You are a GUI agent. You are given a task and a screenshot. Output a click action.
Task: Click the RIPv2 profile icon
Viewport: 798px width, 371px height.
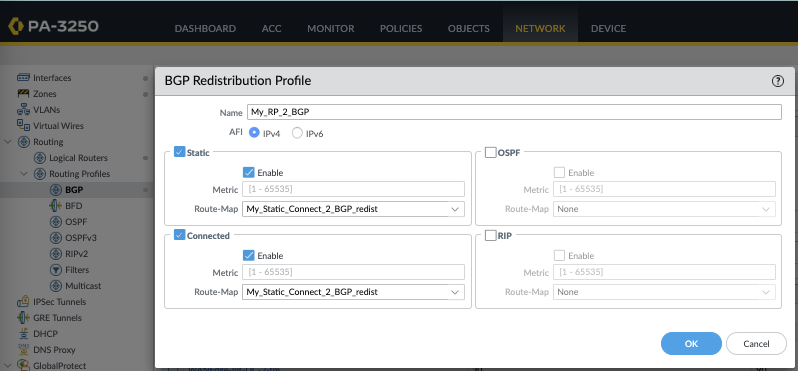[56, 253]
